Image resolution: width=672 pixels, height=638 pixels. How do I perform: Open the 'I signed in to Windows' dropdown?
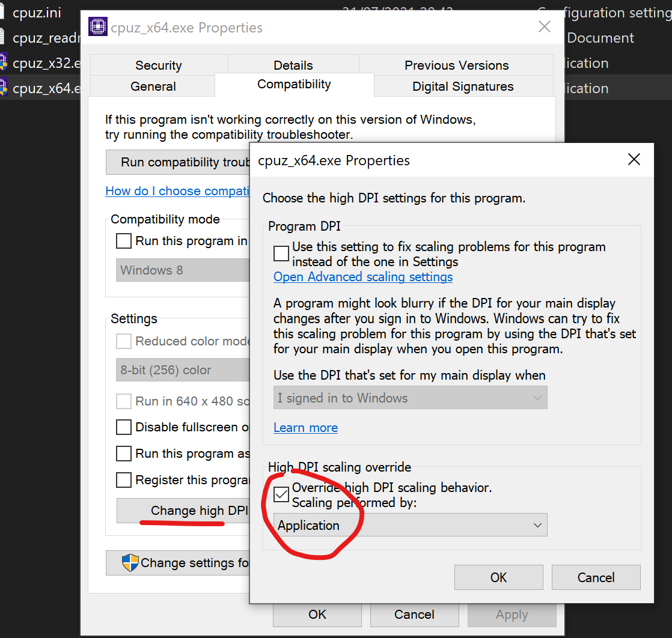click(x=410, y=398)
